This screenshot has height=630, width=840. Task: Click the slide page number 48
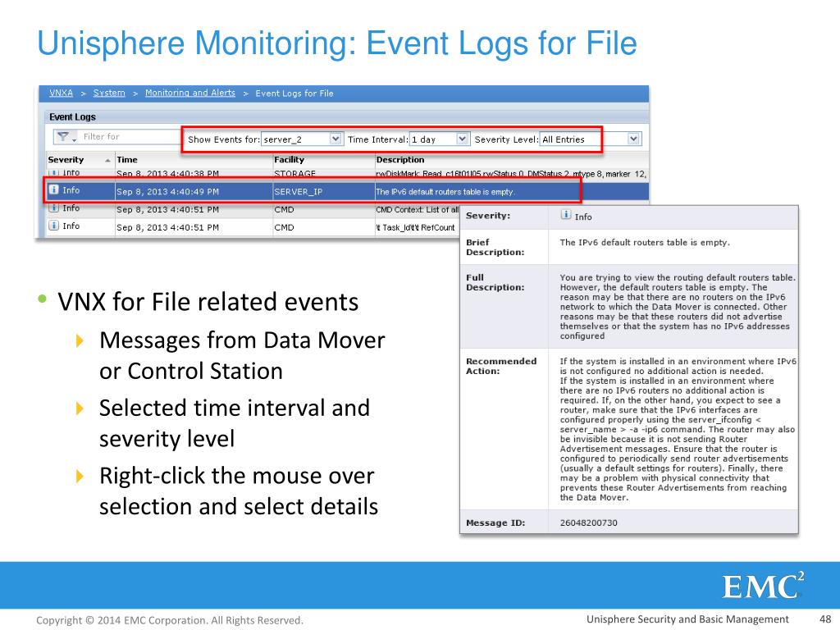coord(825,619)
